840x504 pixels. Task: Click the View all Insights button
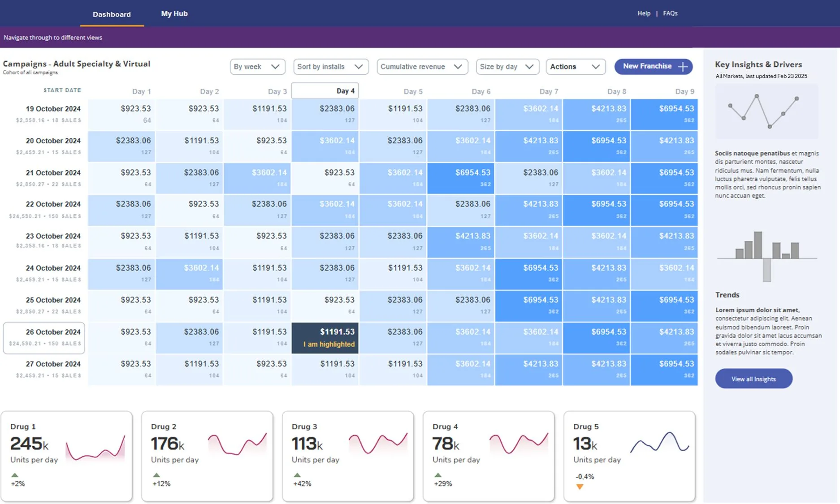(x=753, y=379)
